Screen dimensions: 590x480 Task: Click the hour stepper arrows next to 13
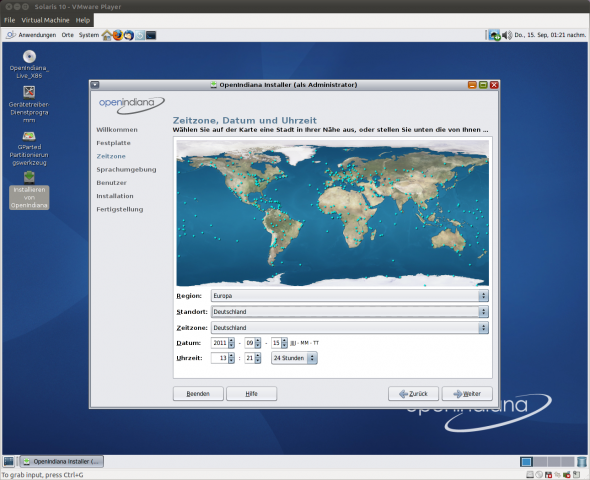click(x=231, y=358)
